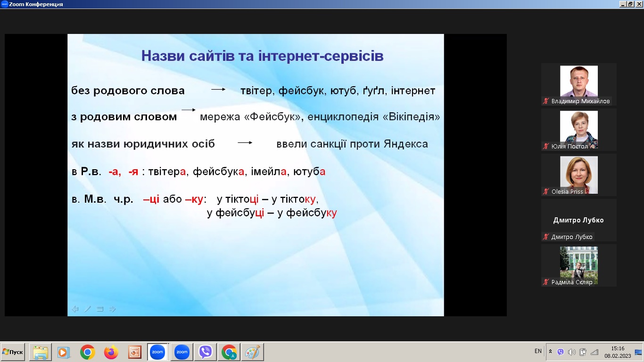Viewport: 644px width, 362px height.
Task: Open the slide show menu icon
Action: click(100, 309)
